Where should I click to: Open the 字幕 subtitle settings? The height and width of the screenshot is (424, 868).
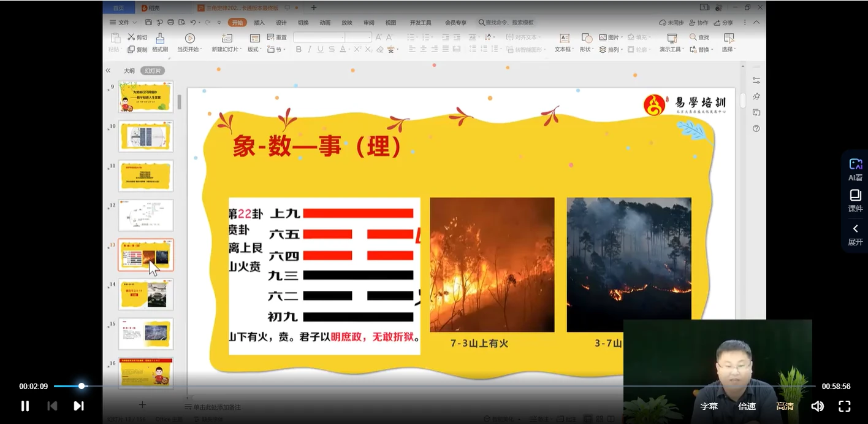point(709,406)
